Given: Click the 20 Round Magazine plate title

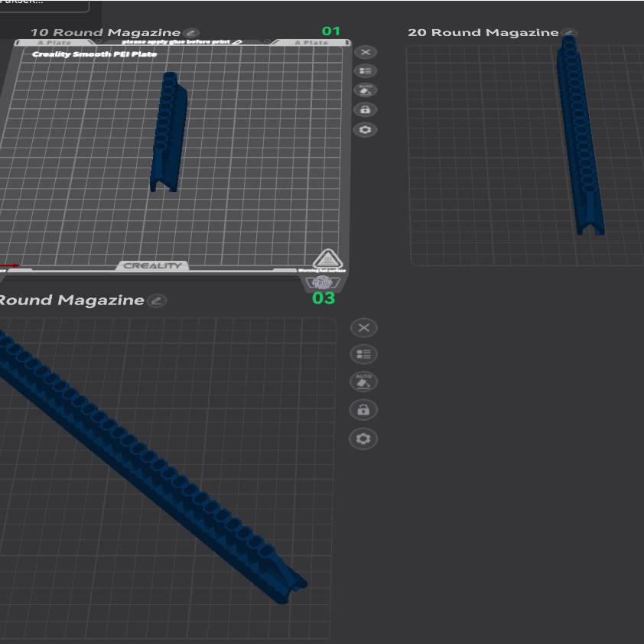Looking at the screenshot, I should (483, 33).
